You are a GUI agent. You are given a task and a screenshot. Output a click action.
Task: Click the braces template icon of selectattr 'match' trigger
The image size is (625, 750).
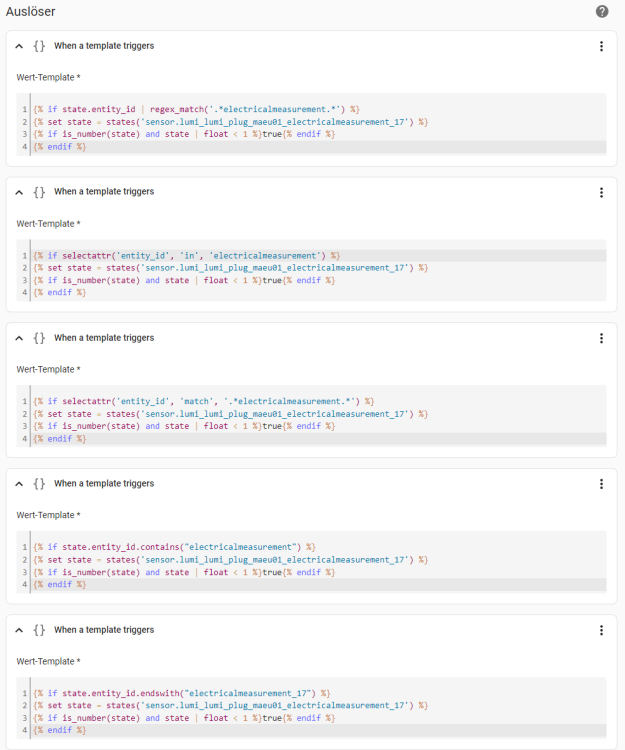coord(39,338)
